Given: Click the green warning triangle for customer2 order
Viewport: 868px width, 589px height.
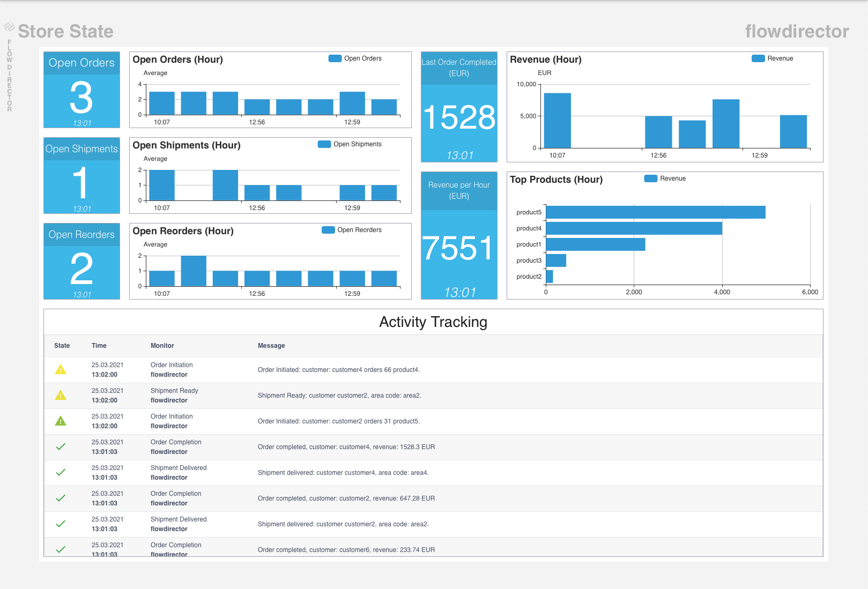Looking at the screenshot, I should tap(61, 421).
